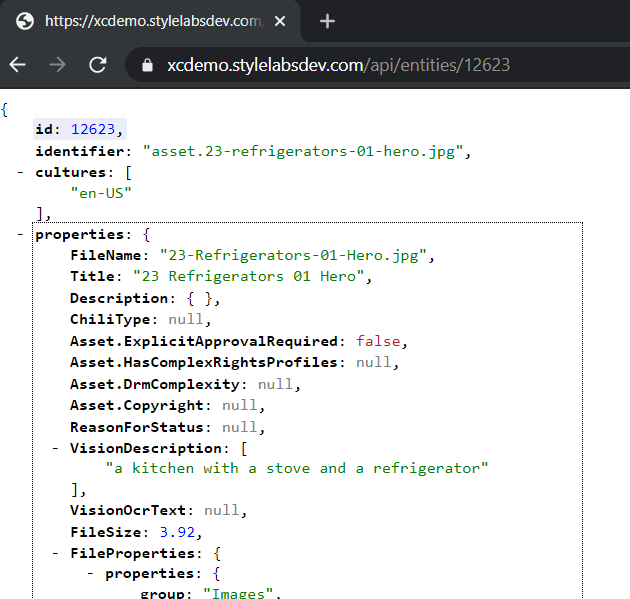The image size is (630, 599).
Task: Click the Title value "23 Refrigerators 01 Hero"
Action: pyautogui.click(x=249, y=276)
